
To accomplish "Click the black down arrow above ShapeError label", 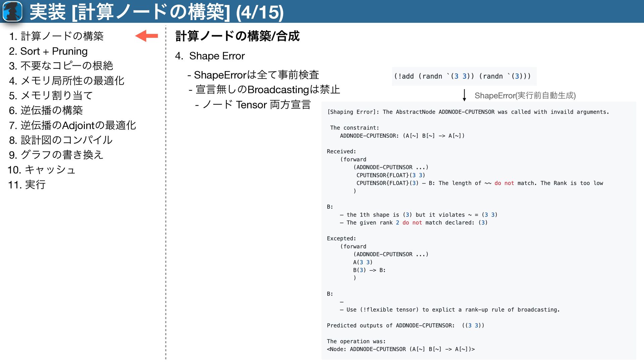I will click(464, 95).
